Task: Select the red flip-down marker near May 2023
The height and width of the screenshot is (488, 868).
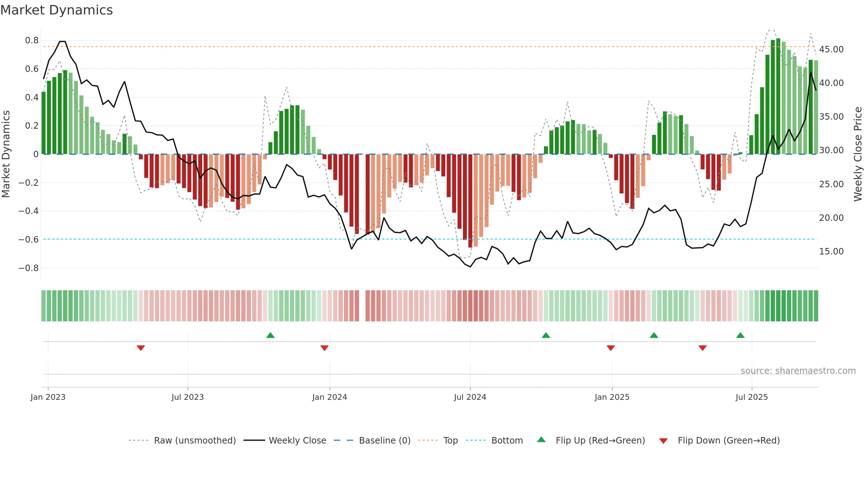Action: [141, 348]
